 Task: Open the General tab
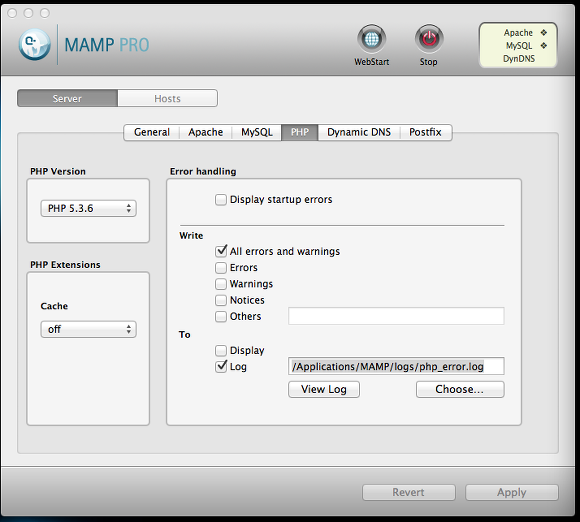click(x=152, y=132)
